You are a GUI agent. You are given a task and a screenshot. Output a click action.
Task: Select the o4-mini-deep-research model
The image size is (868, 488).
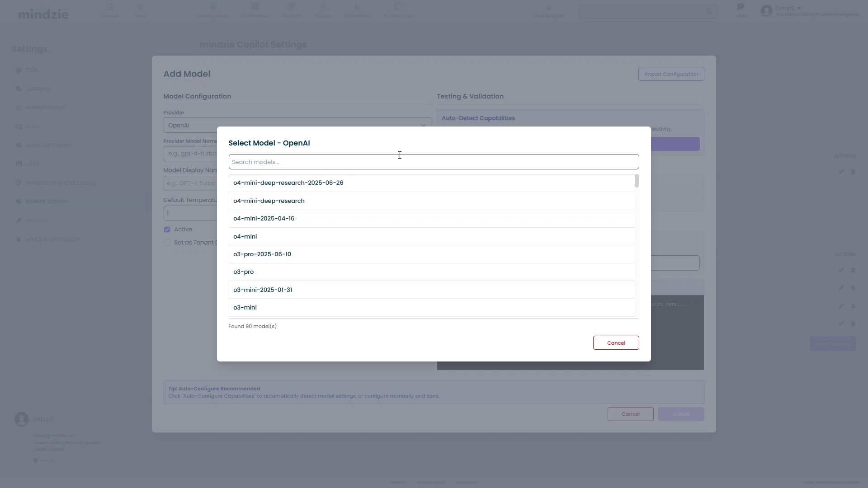432,201
